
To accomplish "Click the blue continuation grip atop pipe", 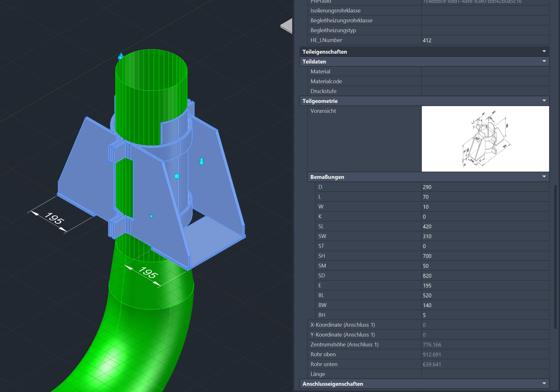I will [x=121, y=56].
